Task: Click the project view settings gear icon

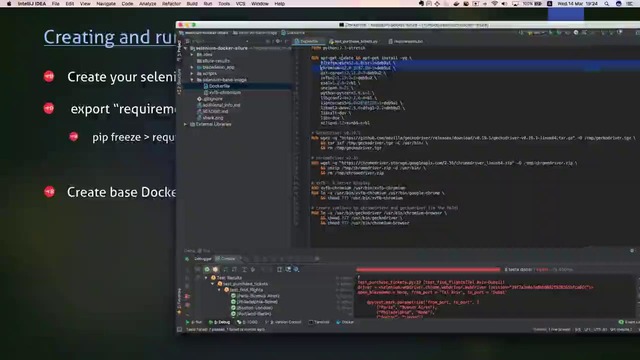Action: pos(278,41)
